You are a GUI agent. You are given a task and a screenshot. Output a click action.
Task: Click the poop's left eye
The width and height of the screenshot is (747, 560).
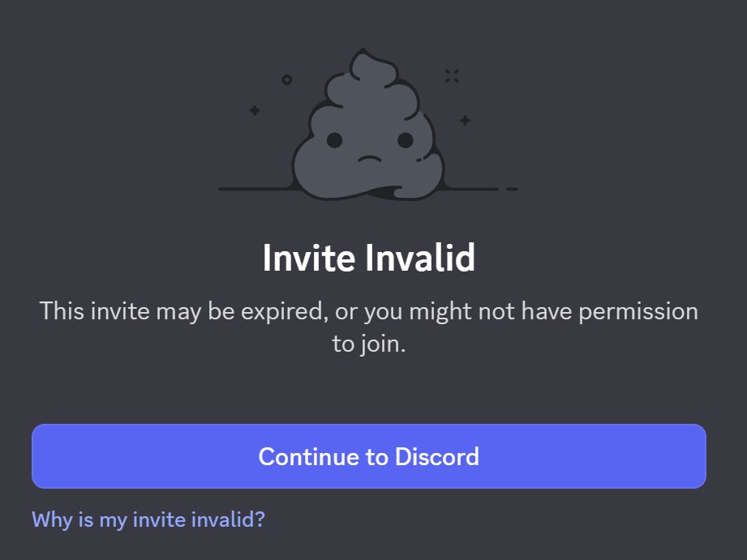[334, 140]
